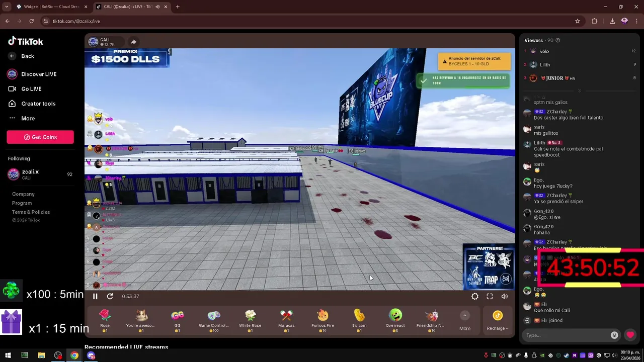Screen dimensions: 644x362
Task: Open a new browser tab
Action: pos(178,7)
